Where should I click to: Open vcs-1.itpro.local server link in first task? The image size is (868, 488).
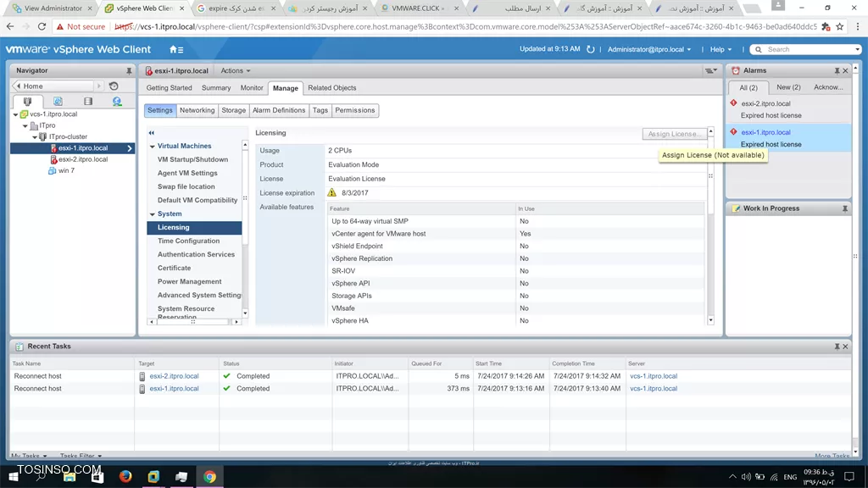[654, 375]
